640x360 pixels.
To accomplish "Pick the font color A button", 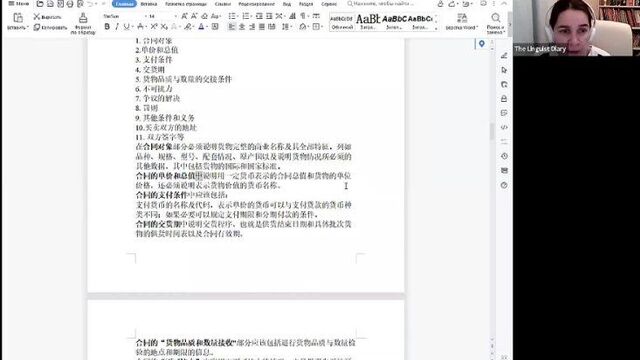I will pyautogui.click(x=202, y=27).
